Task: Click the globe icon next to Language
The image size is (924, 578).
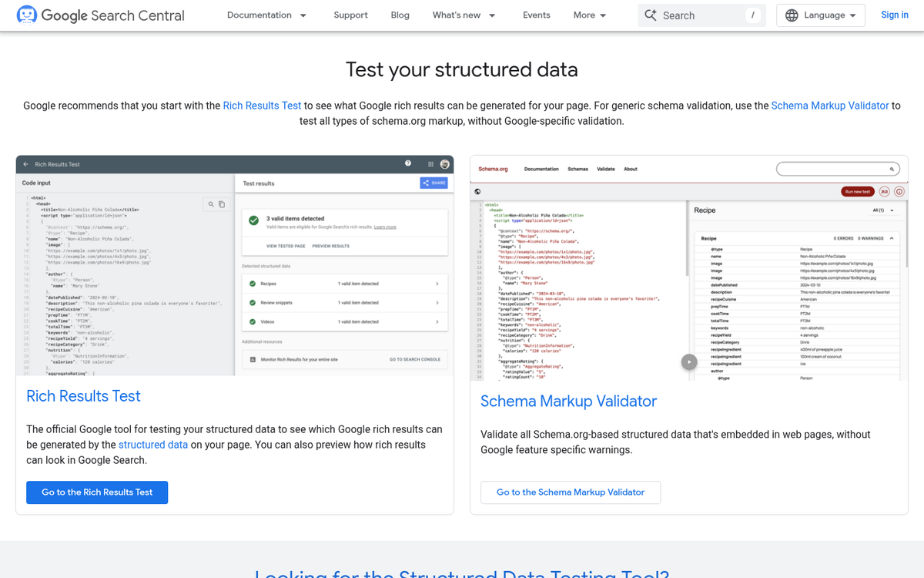Action: click(793, 15)
